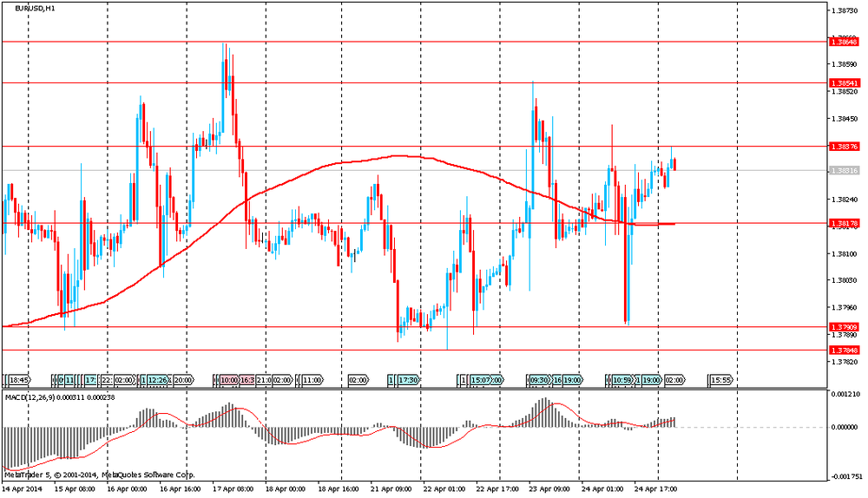Click the pink 10:00 event flag
The image size is (868, 498).
(x=228, y=380)
